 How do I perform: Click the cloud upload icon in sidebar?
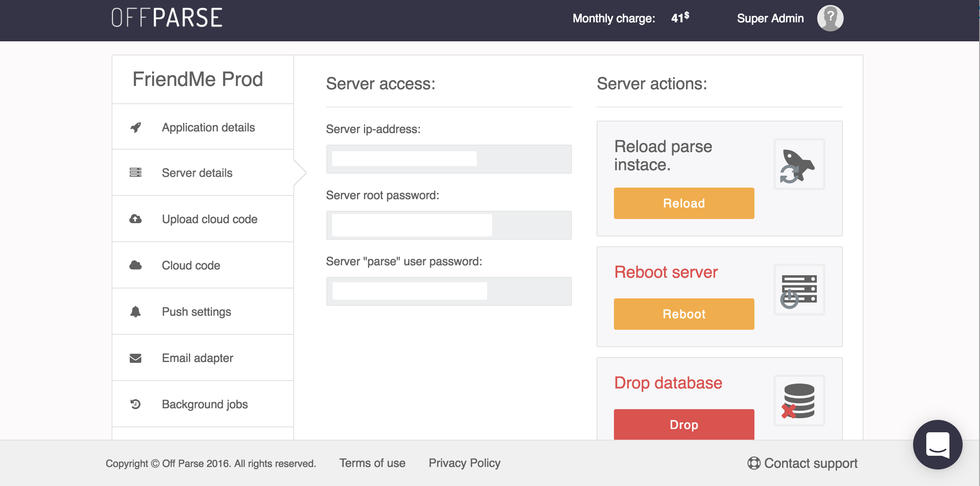(x=136, y=219)
